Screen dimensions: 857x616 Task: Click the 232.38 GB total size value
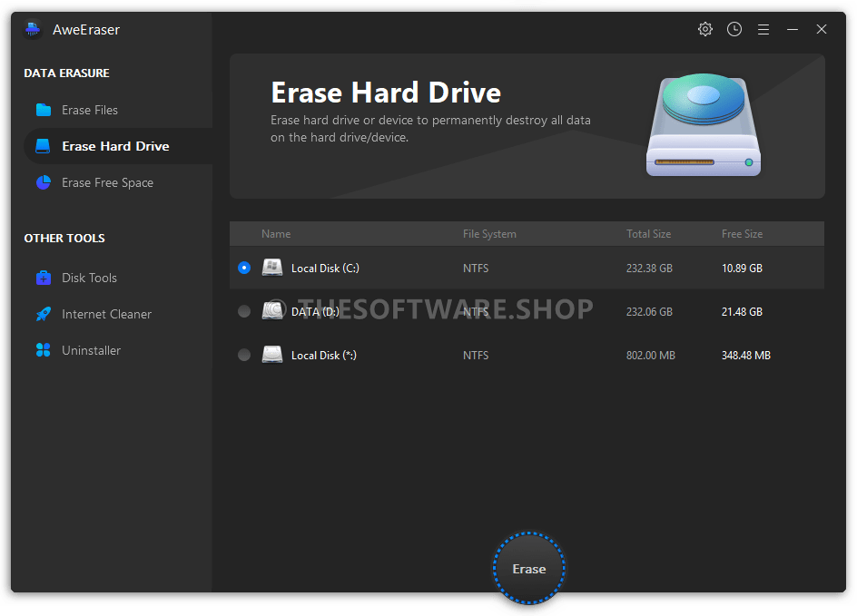(649, 269)
